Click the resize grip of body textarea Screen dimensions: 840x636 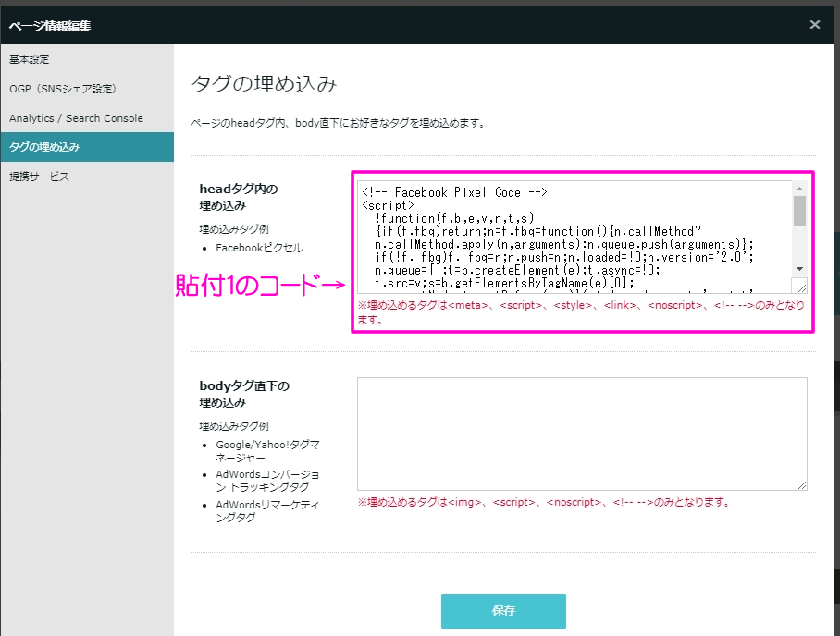tap(801, 483)
